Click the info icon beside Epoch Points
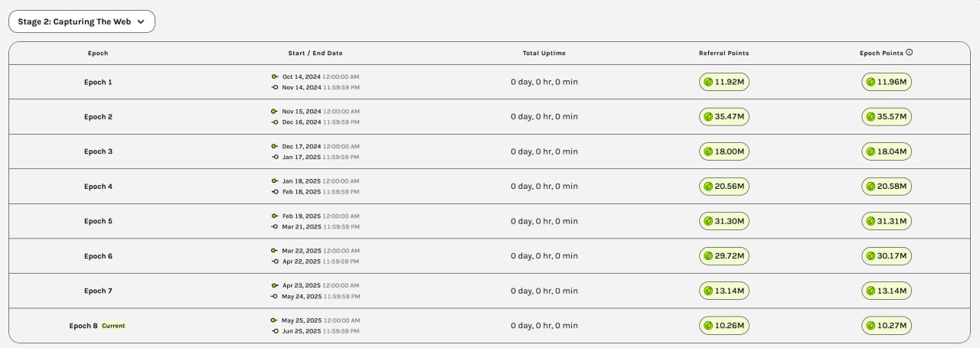 pos(910,54)
